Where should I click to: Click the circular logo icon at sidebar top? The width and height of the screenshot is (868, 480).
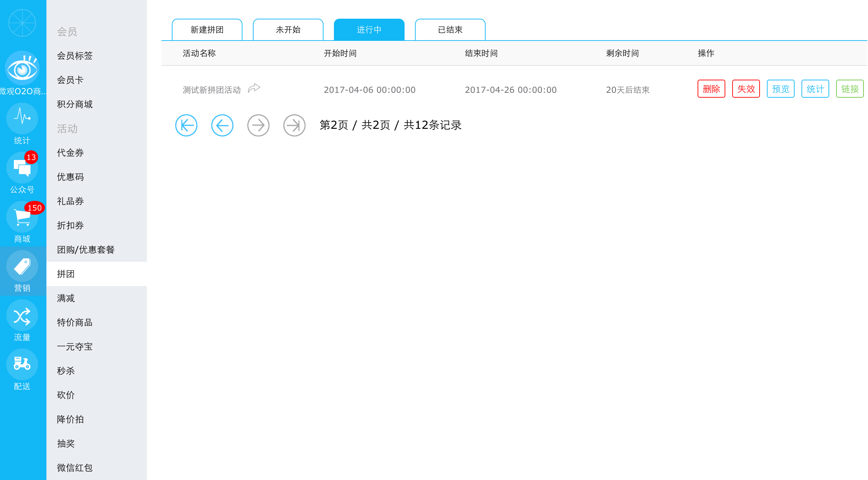22,23
